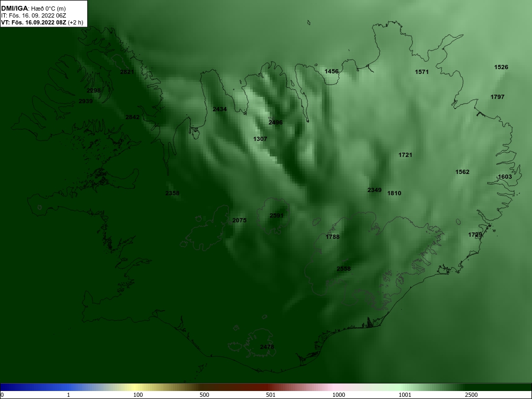Select the valid time line "VT: Fös. 16.09.2022 08Z"

point(34,22)
